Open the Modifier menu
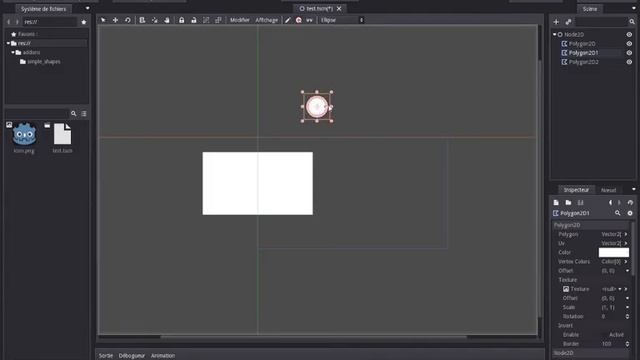640x360 pixels. 240,20
